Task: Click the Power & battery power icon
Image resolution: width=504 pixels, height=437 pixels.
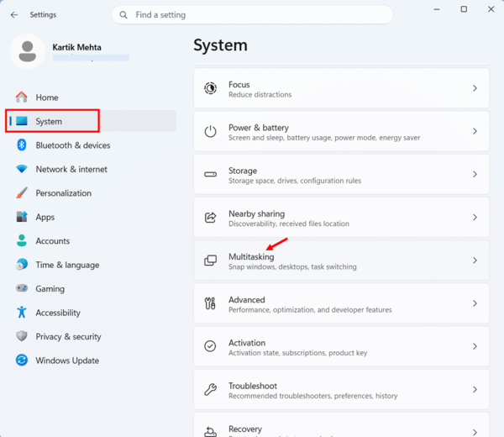Action: coord(210,131)
